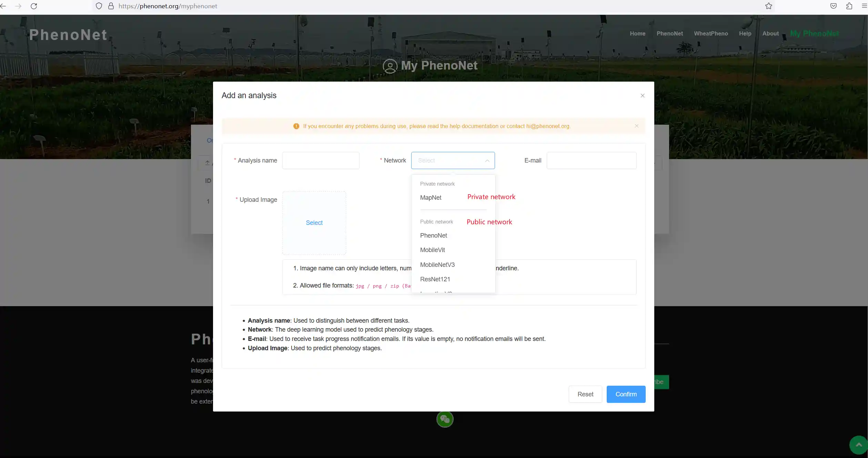Click the Reset button
The height and width of the screenshot is (458, 868).
585,394
